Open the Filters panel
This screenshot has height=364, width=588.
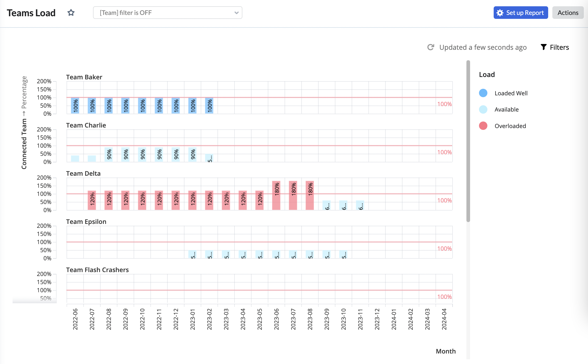pyautogui.click(x=559, y=47)
